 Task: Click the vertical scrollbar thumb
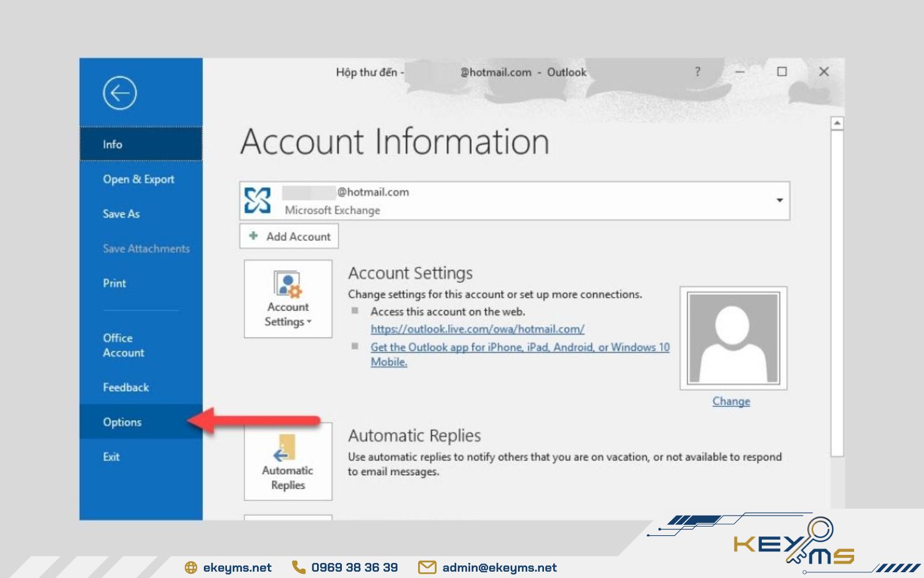(x=837, y=294)
